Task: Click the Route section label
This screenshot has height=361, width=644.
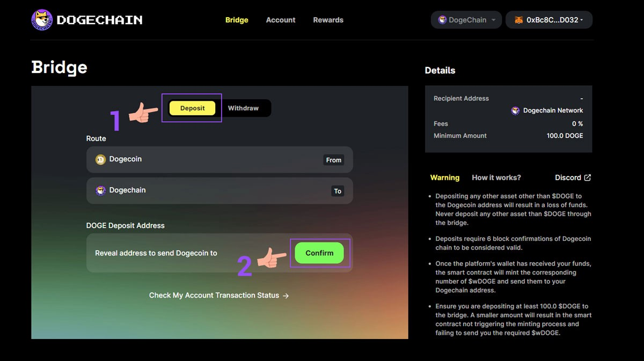Action: point(96,138)
